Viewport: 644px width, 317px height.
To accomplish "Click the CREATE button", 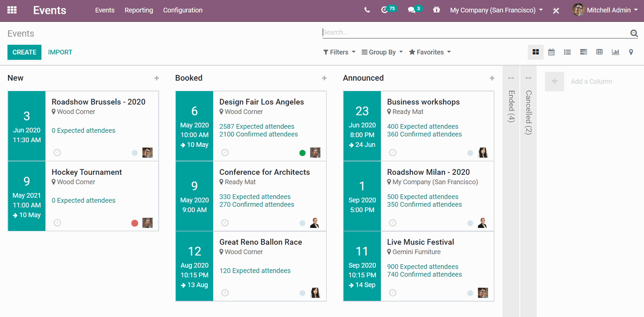I will 24,52.
